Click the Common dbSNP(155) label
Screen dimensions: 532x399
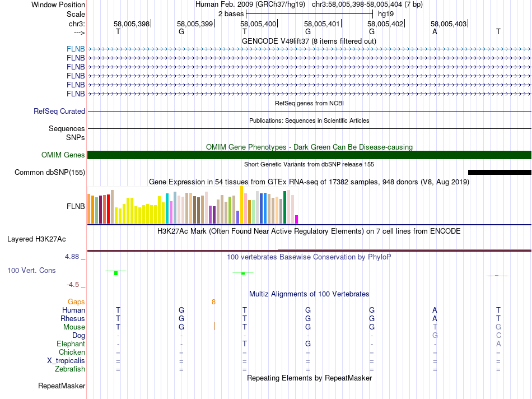(x=50, y=172)
